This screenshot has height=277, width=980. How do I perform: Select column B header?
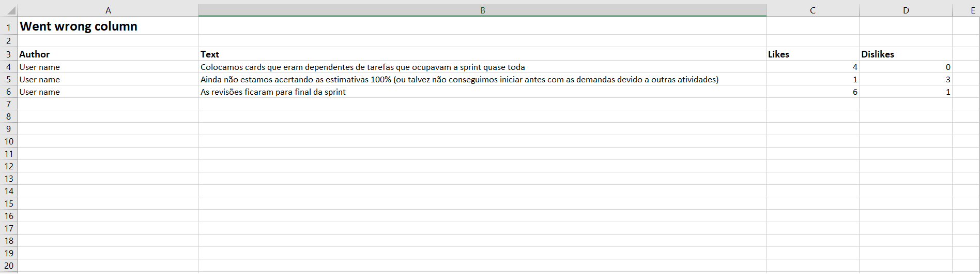[482, 10]
